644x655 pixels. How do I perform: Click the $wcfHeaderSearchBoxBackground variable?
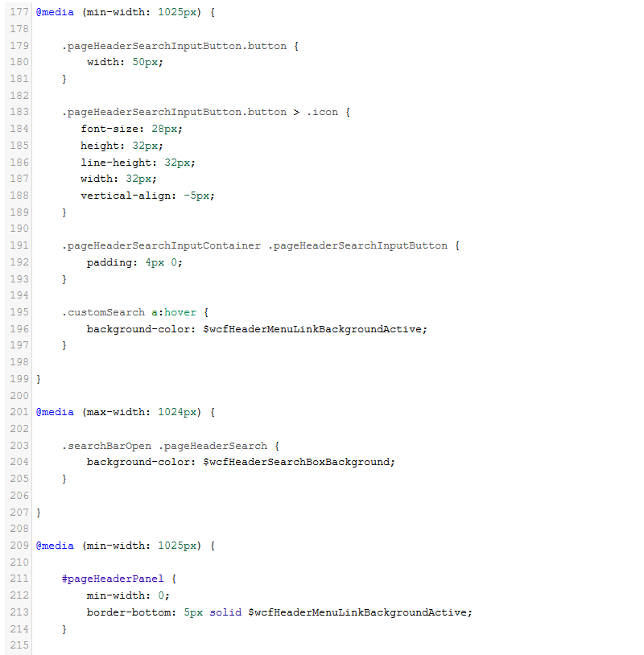pyautogui.click(x=299, y=462)
